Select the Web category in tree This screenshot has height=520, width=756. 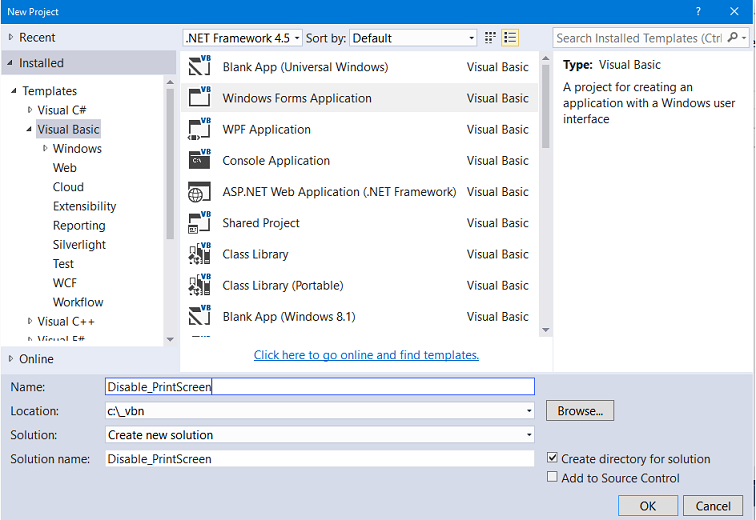coord(65,168)
